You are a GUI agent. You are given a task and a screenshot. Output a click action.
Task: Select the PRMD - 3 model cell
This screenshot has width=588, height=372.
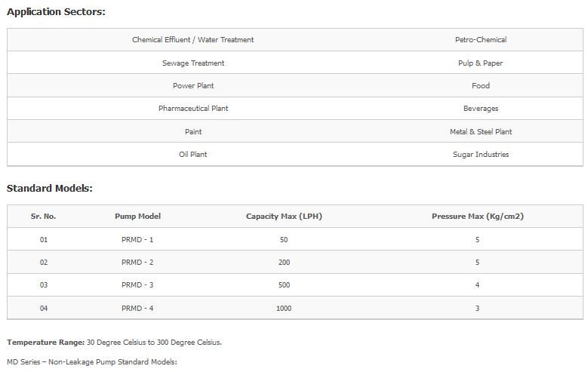(x=137, y=286)
